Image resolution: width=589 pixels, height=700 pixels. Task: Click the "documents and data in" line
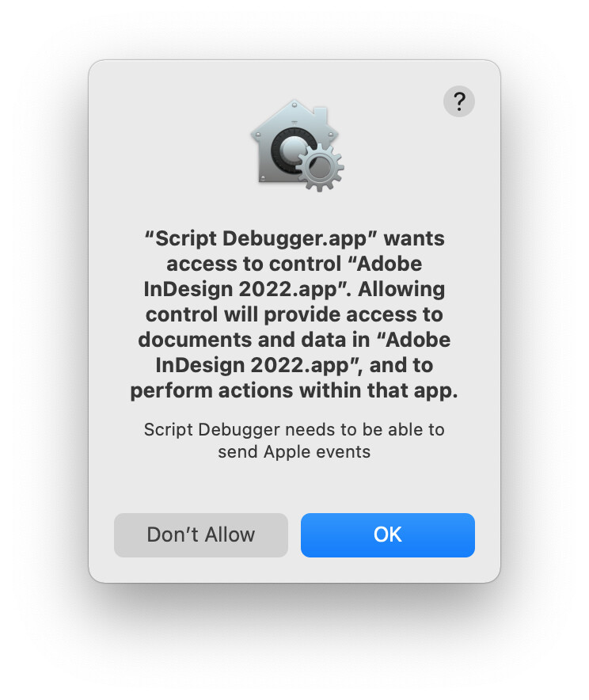coord(254,340)
